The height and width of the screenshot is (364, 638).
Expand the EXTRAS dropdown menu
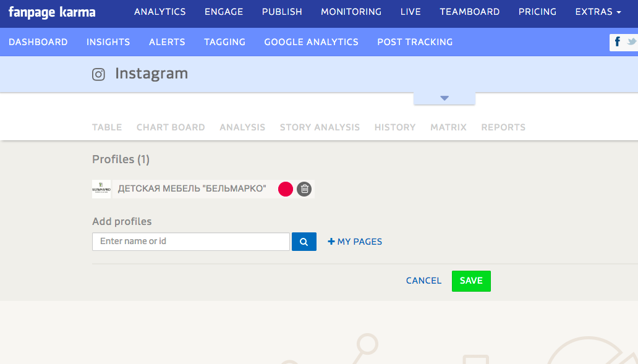(x=598, y=12)
